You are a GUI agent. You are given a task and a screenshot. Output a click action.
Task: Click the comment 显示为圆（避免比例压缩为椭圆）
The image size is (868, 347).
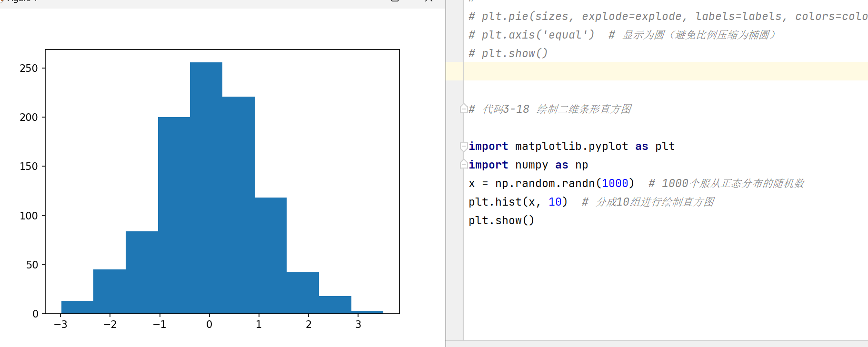tap(699, 35)
